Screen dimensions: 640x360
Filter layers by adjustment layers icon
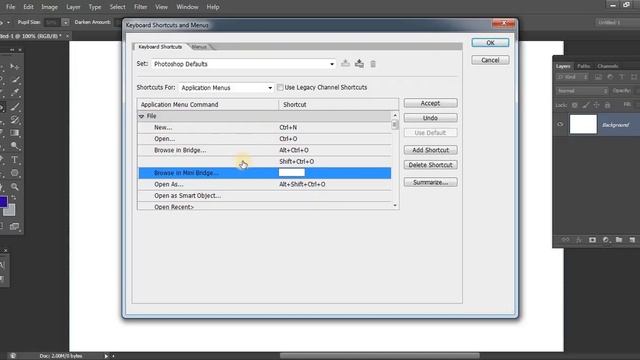click(x=610, y=77)
